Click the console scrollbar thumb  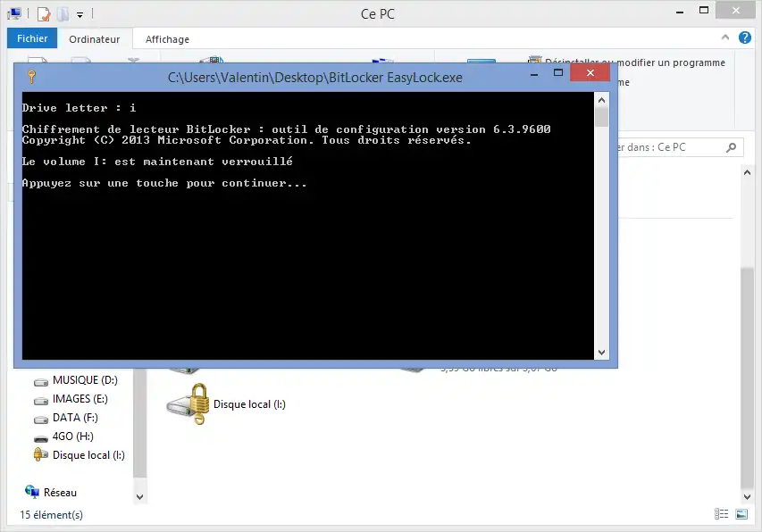[x=601, y=118]
